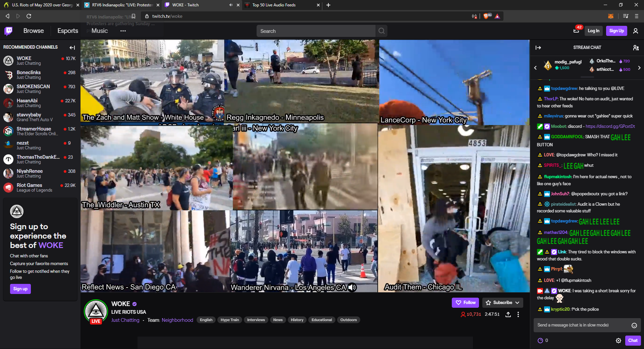Collapse the Stream Chat panel
Screen dimensions: 644x349
(538, 48)
